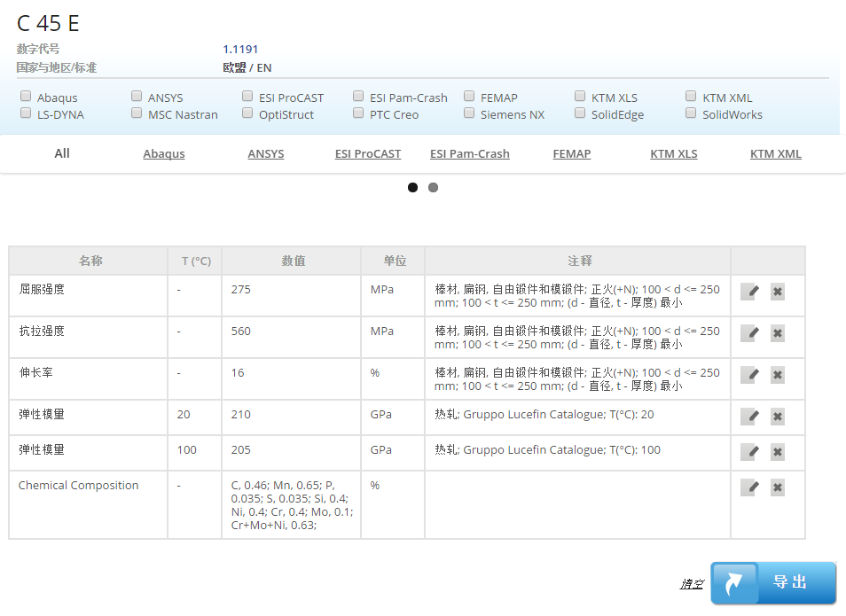Show the All formats tab
Viewport: 846px width, 616px height.
[62, 153]
